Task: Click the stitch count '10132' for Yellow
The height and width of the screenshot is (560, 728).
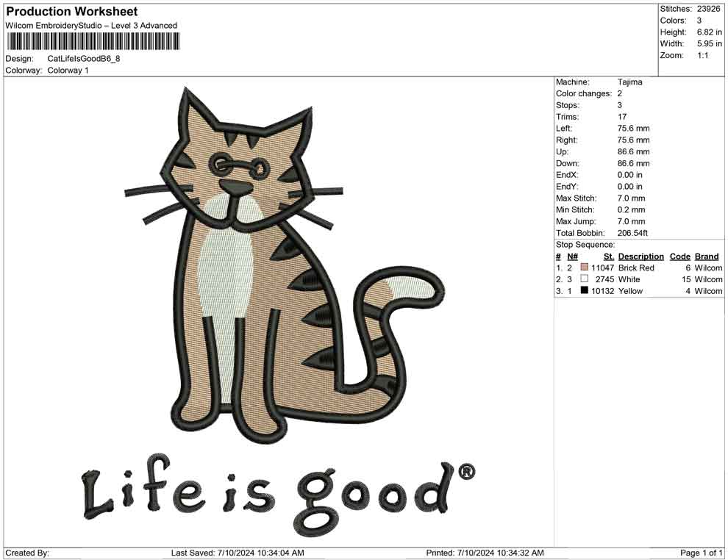Action: (602, 291)
